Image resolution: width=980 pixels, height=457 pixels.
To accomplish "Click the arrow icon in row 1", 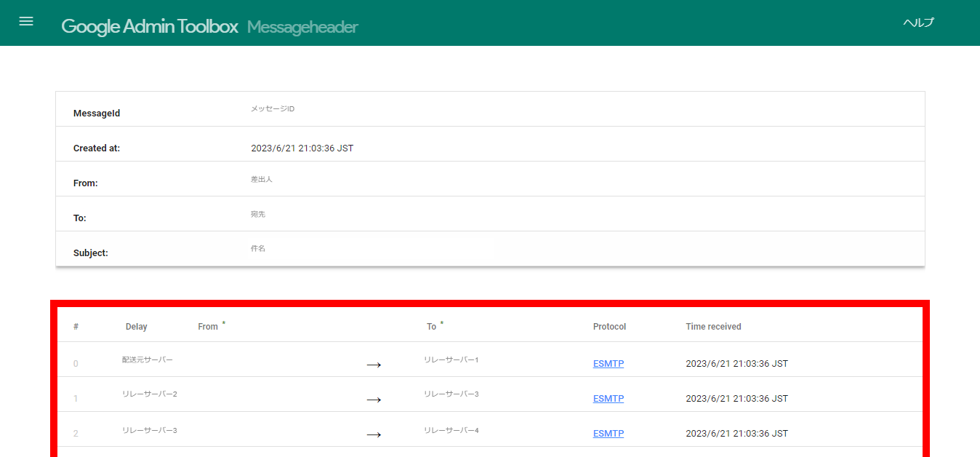I will point(374,400).
